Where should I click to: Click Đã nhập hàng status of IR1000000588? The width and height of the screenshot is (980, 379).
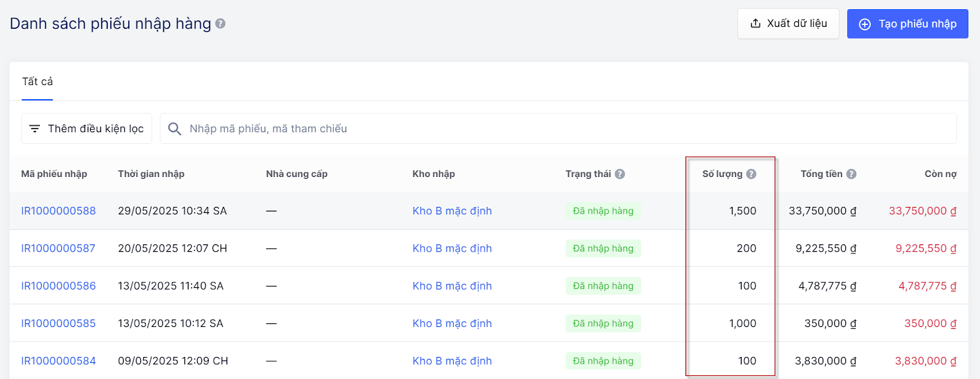coord(603,211)
